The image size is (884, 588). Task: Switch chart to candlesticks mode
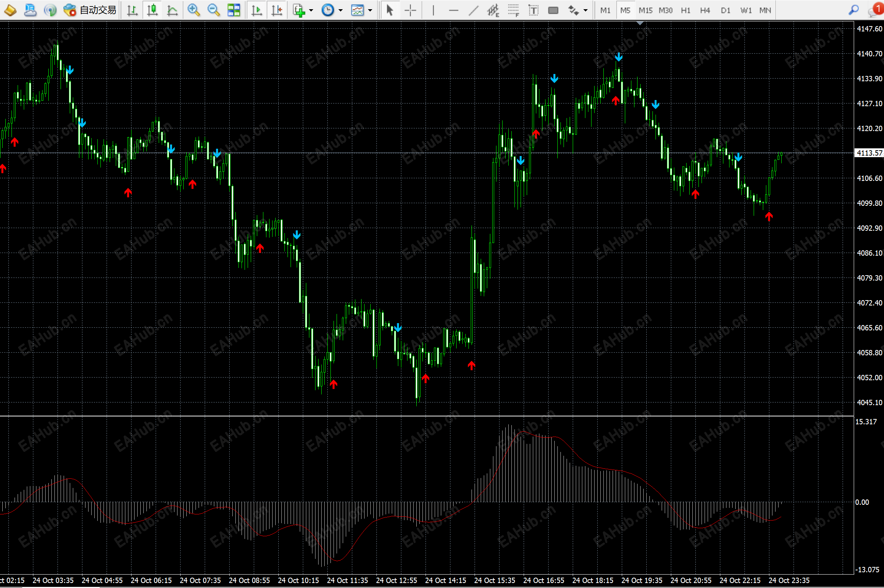pyautogui.click(x=152, y=10)
